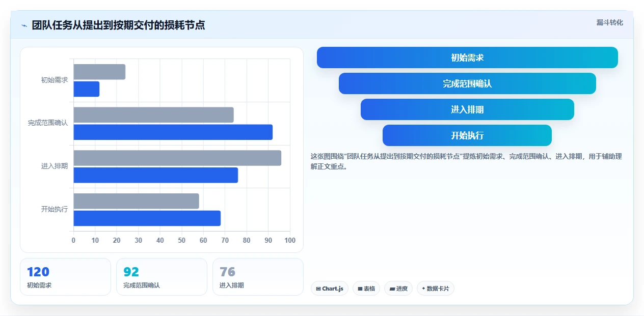Click the lightning icon beside the title

pos(24,25)
